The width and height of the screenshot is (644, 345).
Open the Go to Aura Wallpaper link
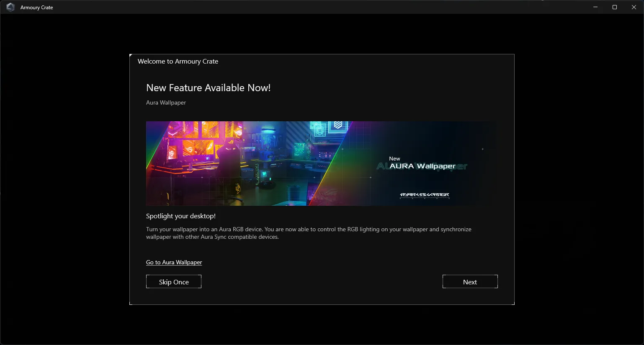coord(174,262)
